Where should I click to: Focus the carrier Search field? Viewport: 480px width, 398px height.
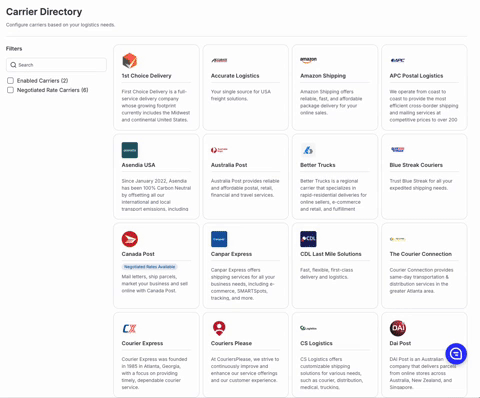coord(56,65)
